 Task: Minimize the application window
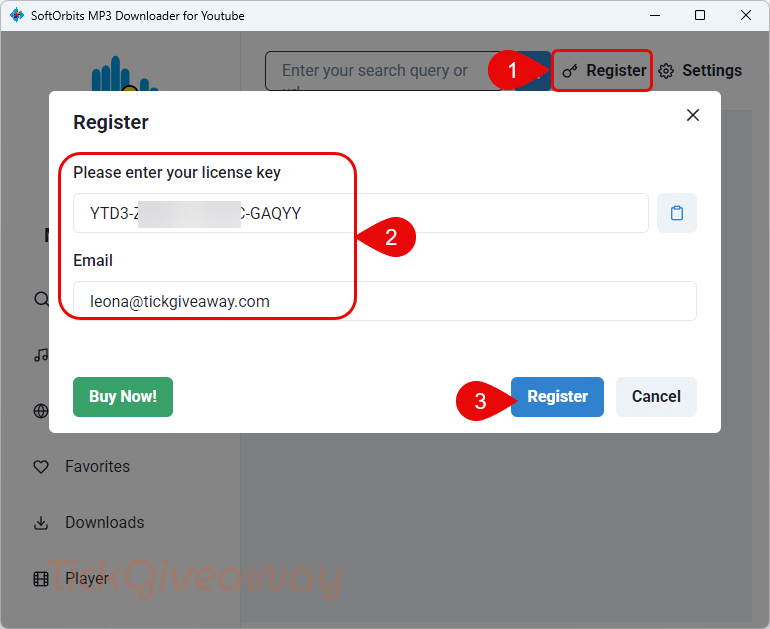[655, 15]
